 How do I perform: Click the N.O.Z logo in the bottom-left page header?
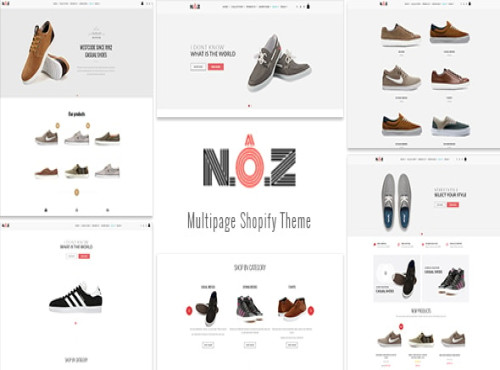click(x=6, y=225)
